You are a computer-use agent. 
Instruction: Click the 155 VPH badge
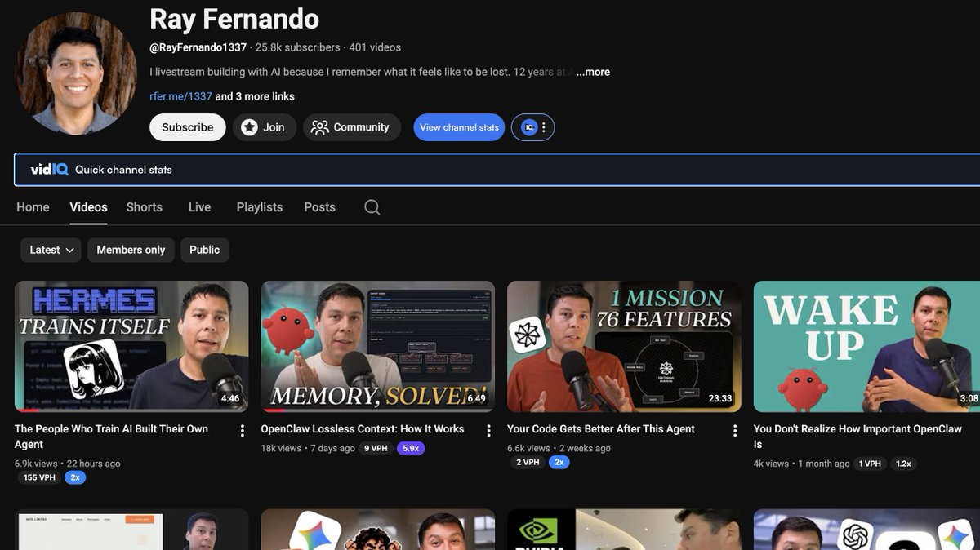point(39,477)
